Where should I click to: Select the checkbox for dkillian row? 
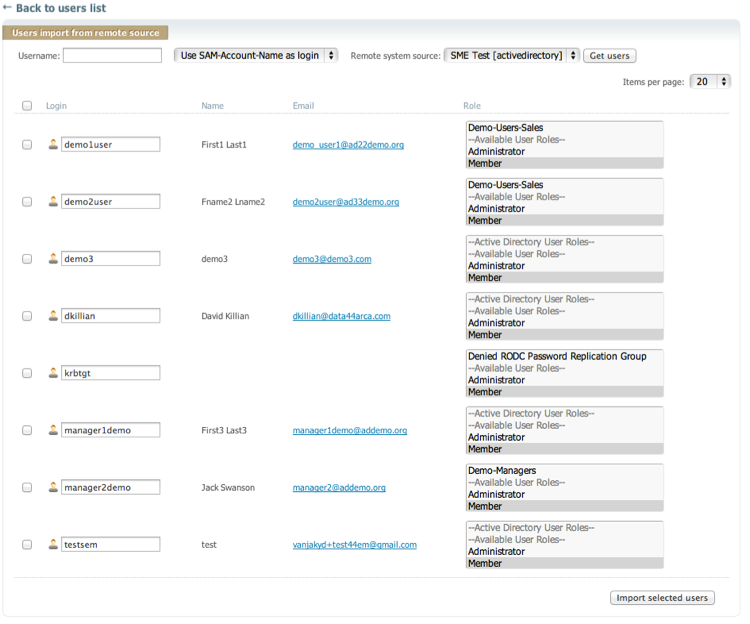pos(27,316)
